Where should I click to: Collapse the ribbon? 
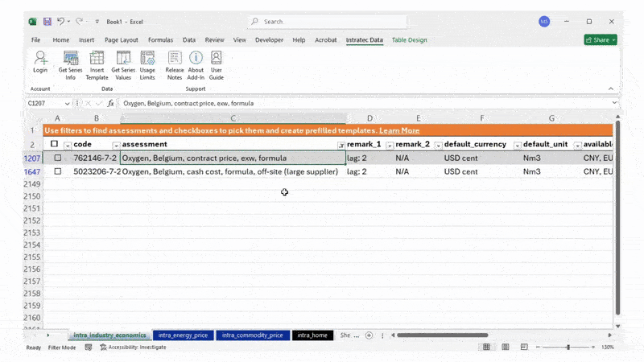pos(611,88)
